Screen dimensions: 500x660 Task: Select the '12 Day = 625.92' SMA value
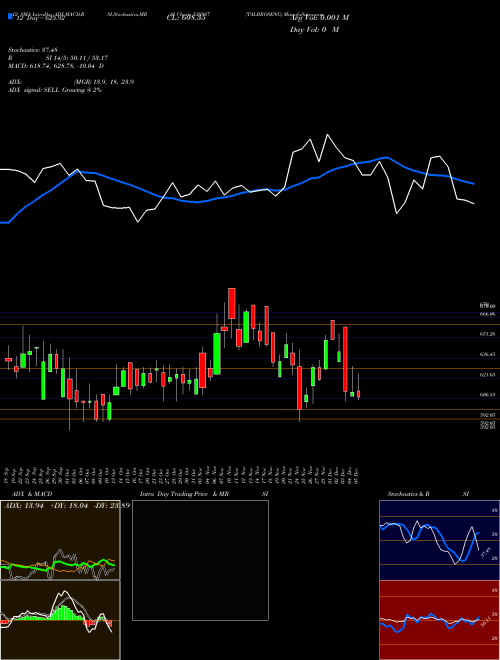(40, 18)
